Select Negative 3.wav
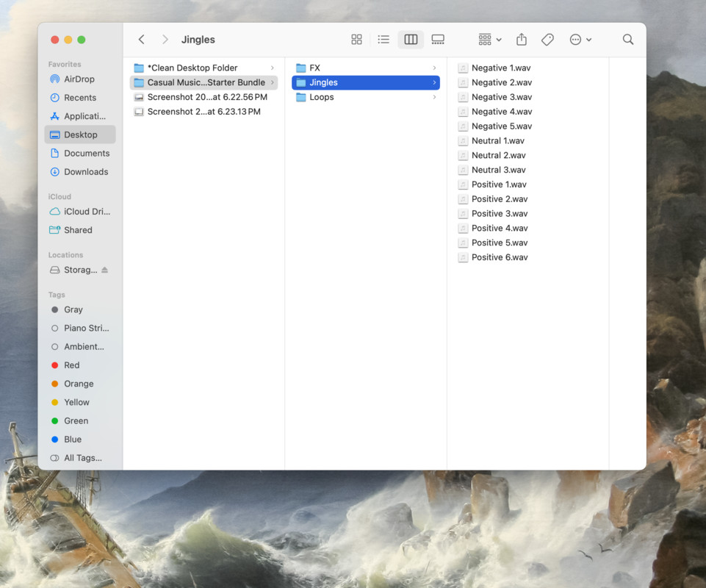The height and width of the screenshot is (588, 706). [527, 97]
